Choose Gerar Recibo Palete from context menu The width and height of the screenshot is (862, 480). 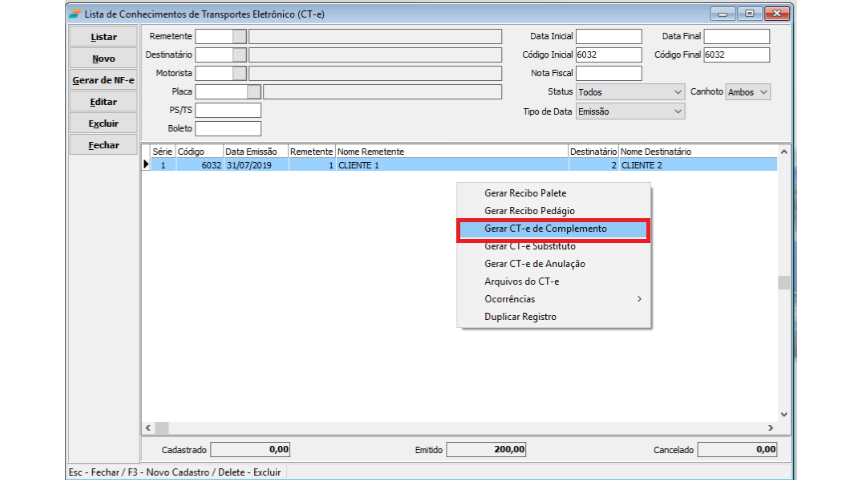(x=525, y=191)
